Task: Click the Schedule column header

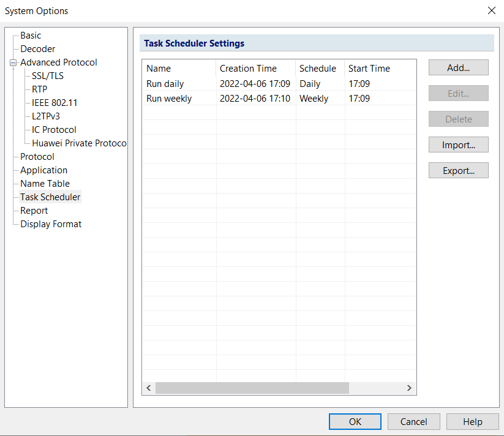Action: point(320,69)
